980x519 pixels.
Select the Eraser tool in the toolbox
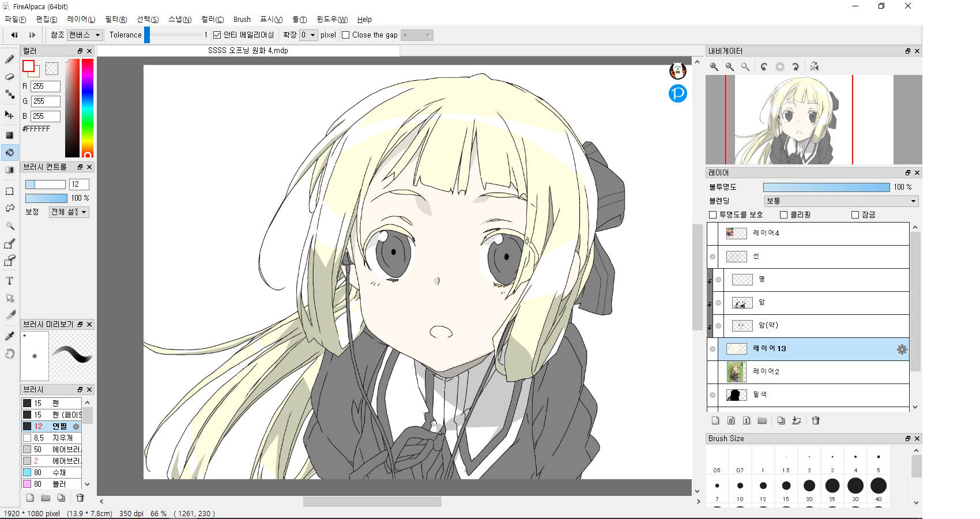coord(9,77)
